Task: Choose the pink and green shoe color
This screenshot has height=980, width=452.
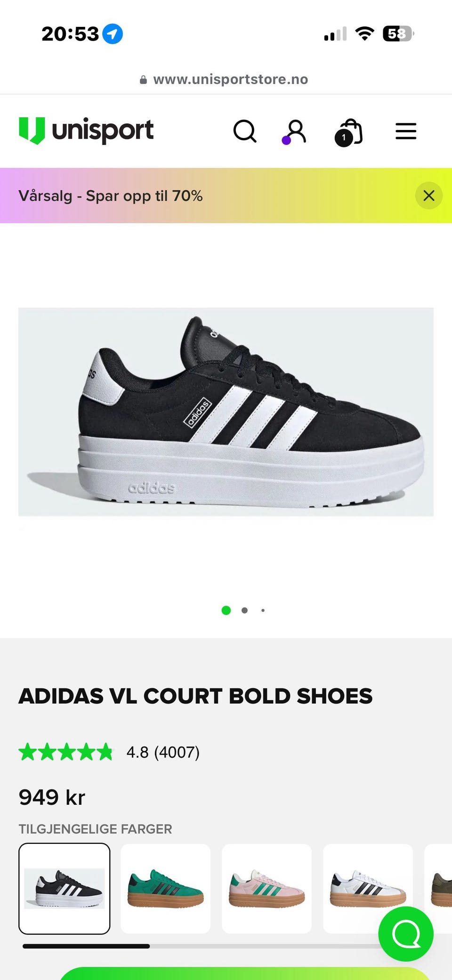Action: click(x=266, y=889)
